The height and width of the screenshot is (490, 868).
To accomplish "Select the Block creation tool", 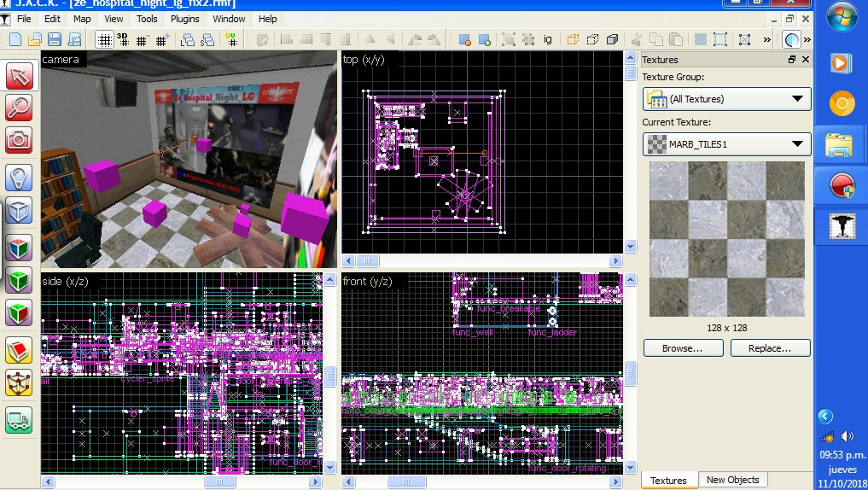I will click(x=20, y=210).
